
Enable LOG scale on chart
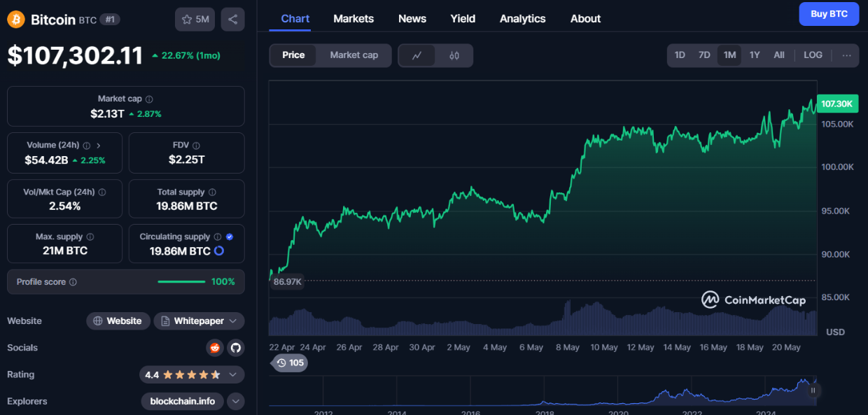pos(813,55)
